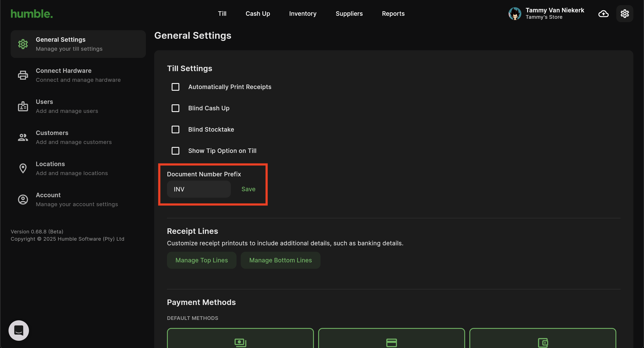Toggle Blind Stocktake checkbox
This screenshot has width=644, height=348.
click(x=175, y=129)
